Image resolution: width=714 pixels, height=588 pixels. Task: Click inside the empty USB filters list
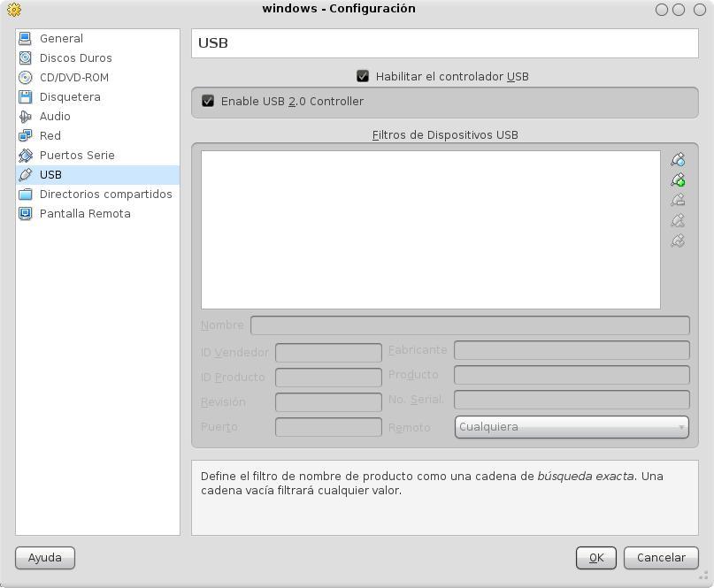(x=431, y=230)
